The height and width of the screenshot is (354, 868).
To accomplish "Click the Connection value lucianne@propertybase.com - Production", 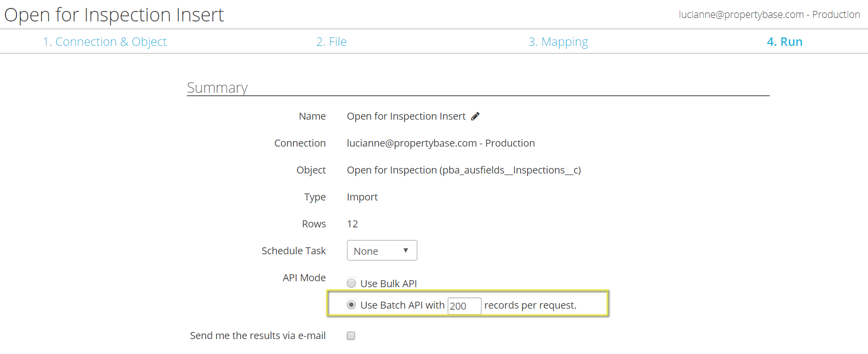I will [440, 143].
